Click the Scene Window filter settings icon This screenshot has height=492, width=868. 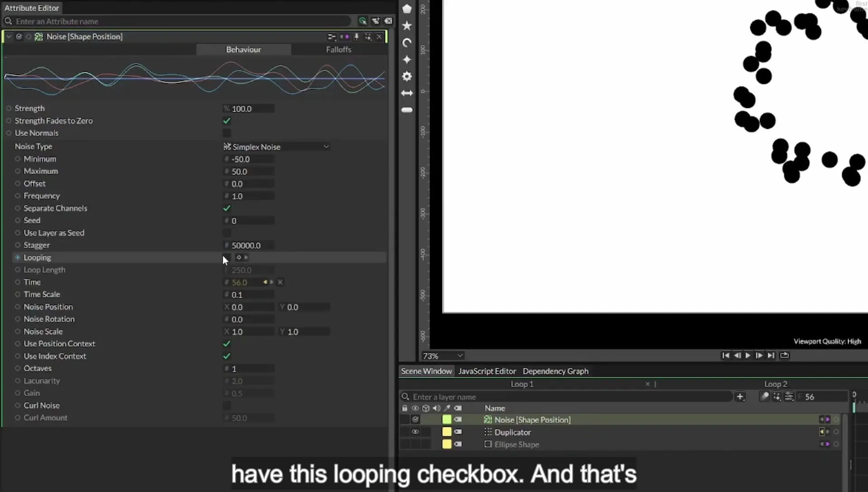tap(789, 397)
